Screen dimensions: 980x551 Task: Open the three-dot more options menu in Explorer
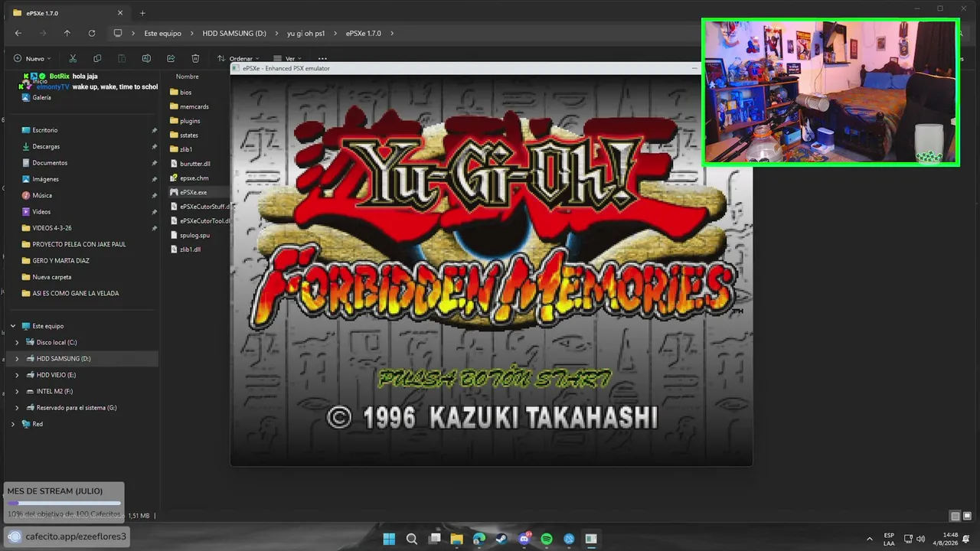pyautogui.click(x=322, y=58)
